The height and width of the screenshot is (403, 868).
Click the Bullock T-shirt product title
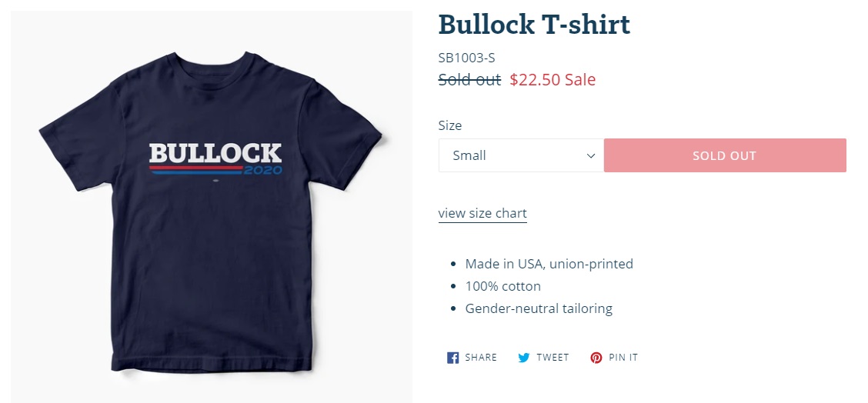534,25
